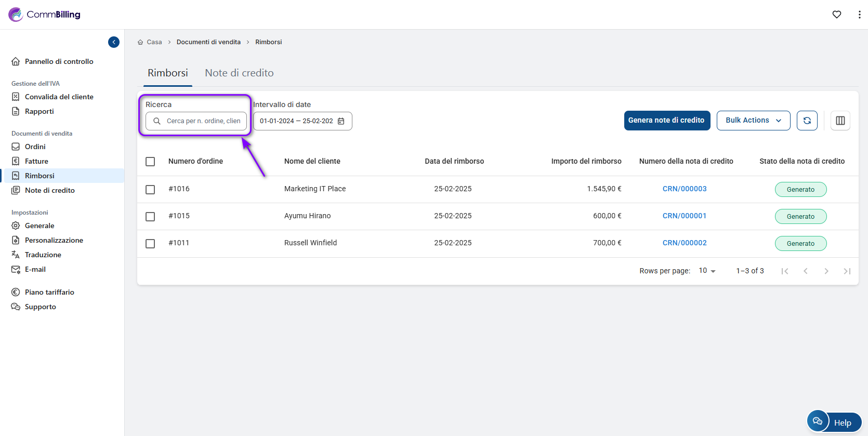Go to Pannello di controllo

tap(59, 61)
